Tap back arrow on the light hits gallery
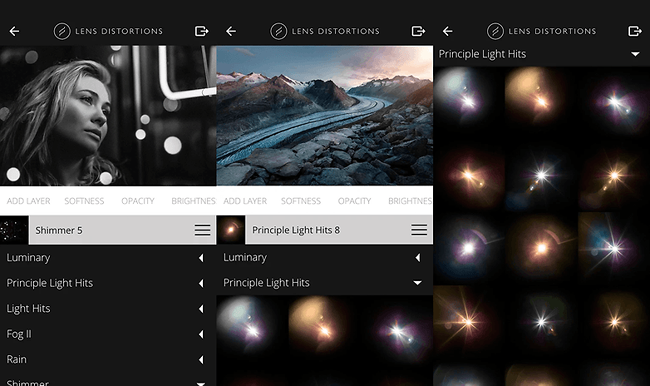Screen dimensions: 650x386 pyautogui.click(x=448, y=31)
